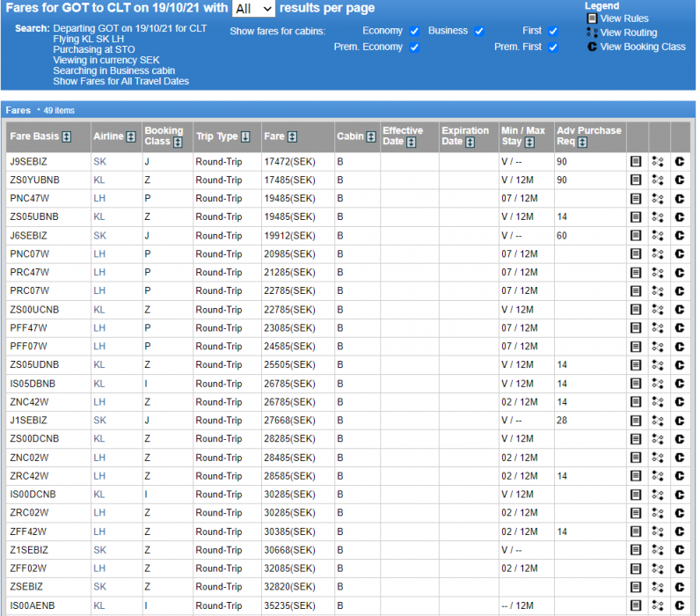
Task: Click the Fares 49 items panel header
Action: pyautogui.click(x=40, y=110)
